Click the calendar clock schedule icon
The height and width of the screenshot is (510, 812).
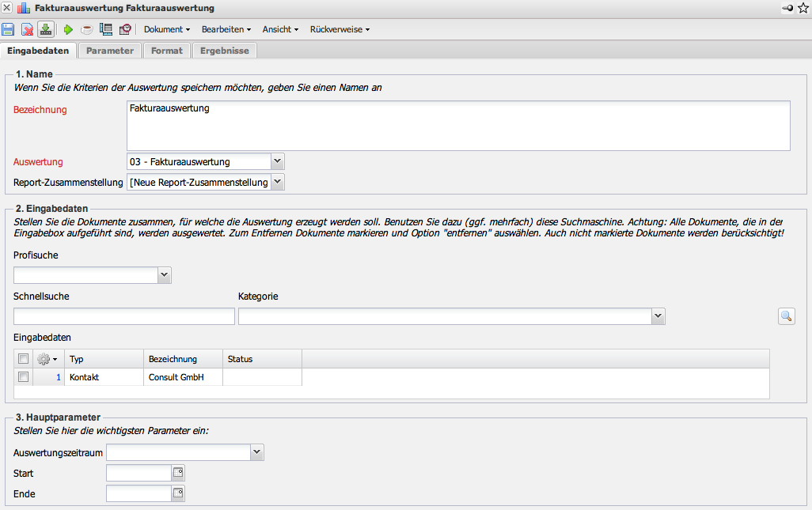[x=125, y=29]
